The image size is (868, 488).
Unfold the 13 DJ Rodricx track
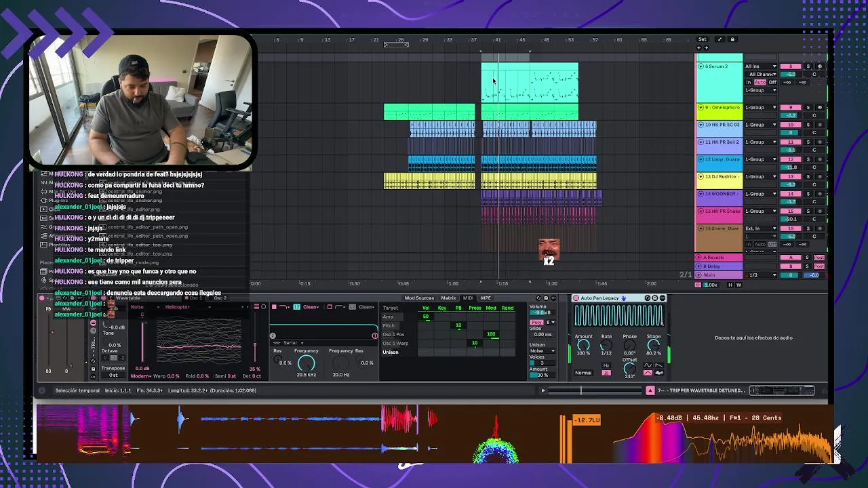point(701,176)
